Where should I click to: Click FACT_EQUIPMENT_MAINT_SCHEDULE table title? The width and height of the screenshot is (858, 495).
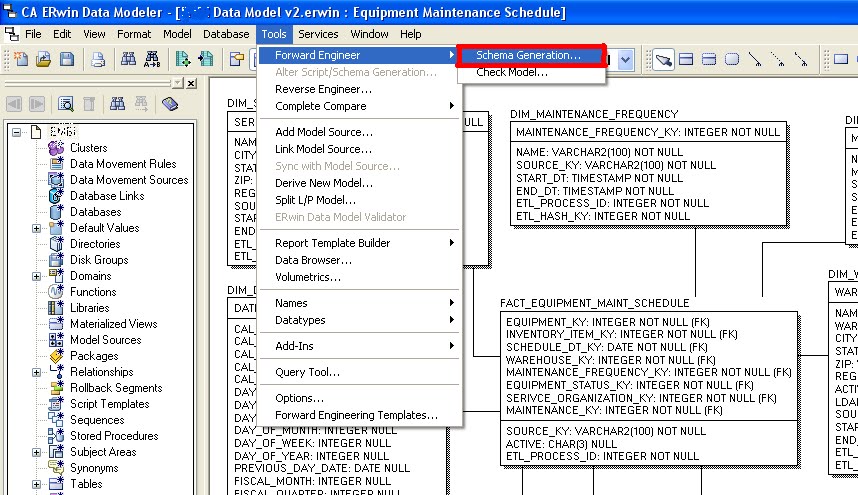click(595, 304)
